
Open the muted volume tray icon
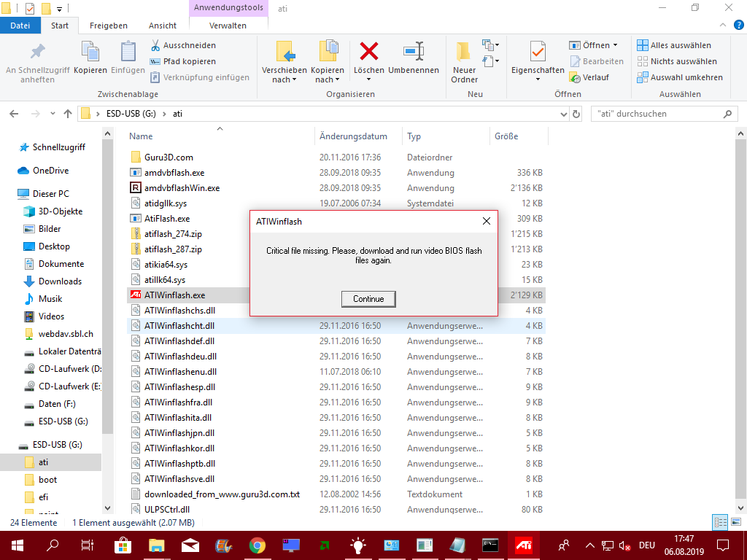click(x=624, y=545)
